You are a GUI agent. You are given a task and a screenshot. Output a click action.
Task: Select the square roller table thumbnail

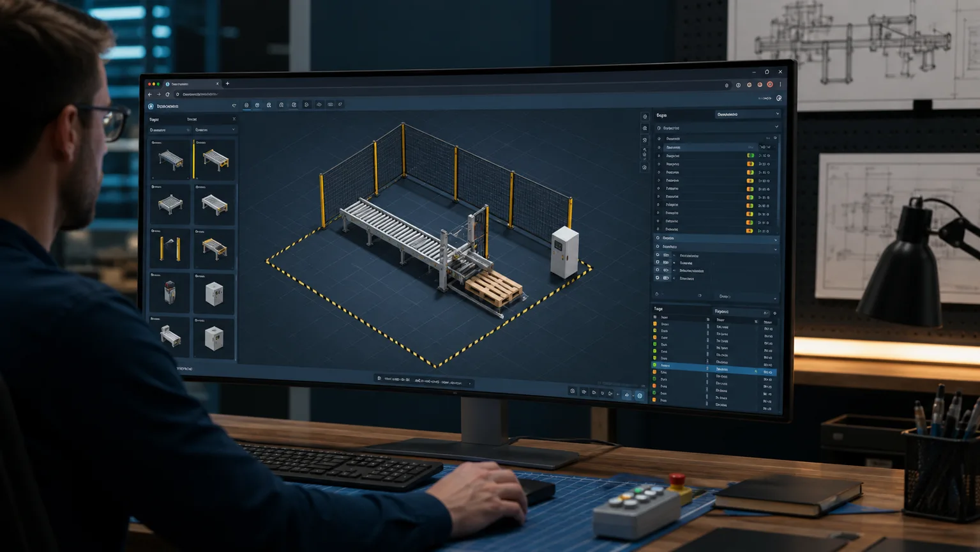[x=170, y=204]
